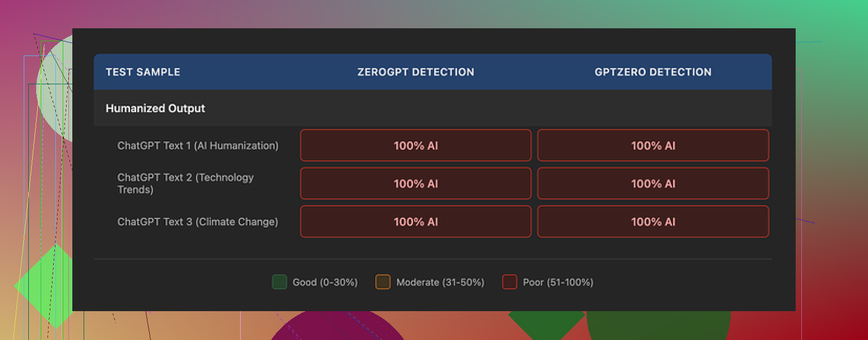
Task: Click the Moderate (31-50%) legend label
Action: (440, 282)
